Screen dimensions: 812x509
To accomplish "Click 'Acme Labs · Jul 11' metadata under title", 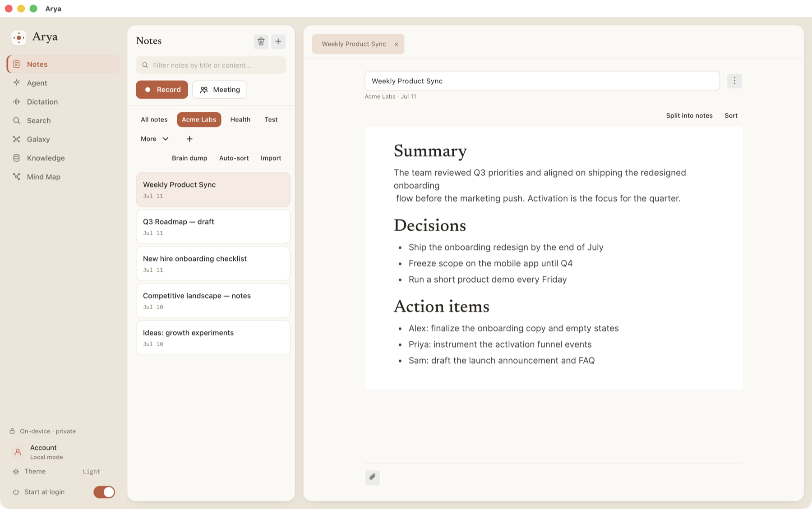I will 390,96.
